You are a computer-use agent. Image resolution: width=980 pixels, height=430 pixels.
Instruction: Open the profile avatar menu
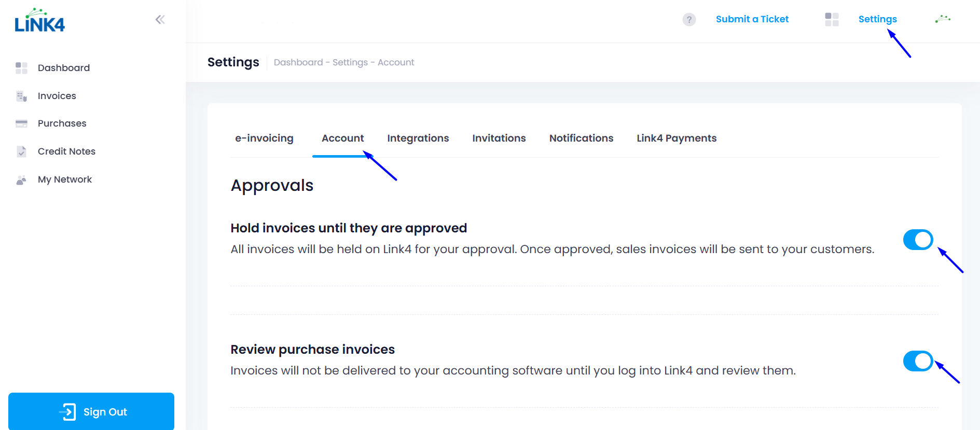[943, 20]
